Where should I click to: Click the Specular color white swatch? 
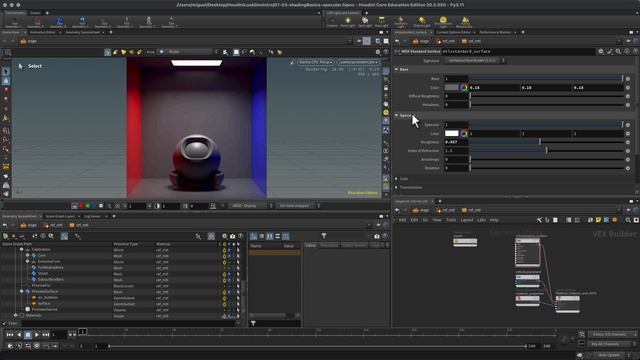[x=451, y=133]
